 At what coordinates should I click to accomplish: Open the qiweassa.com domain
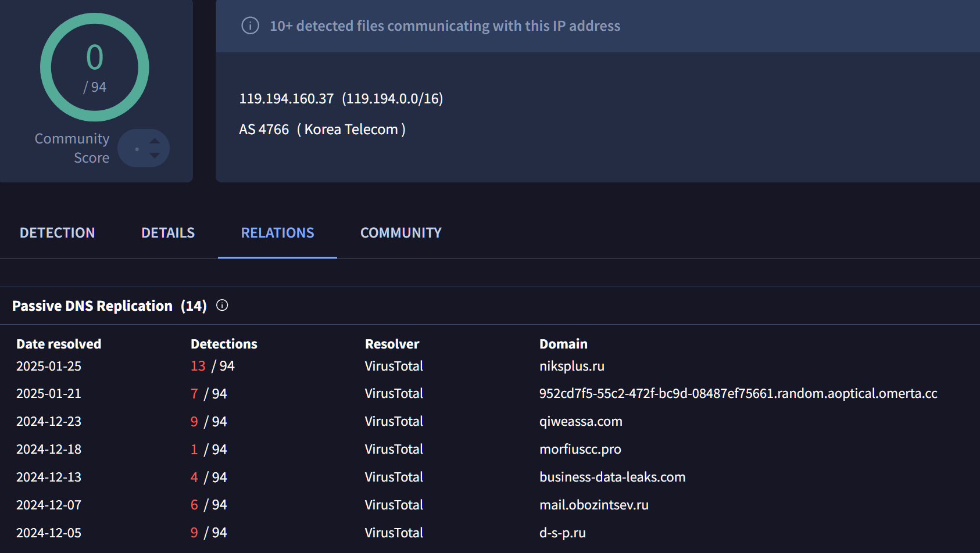(581, 421)
